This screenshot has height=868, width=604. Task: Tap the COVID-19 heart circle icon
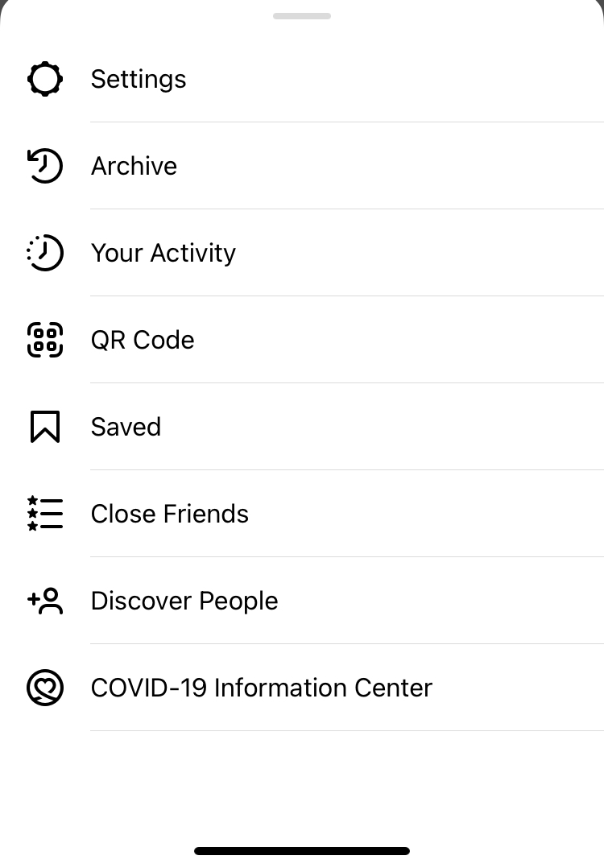click(45, 688)
